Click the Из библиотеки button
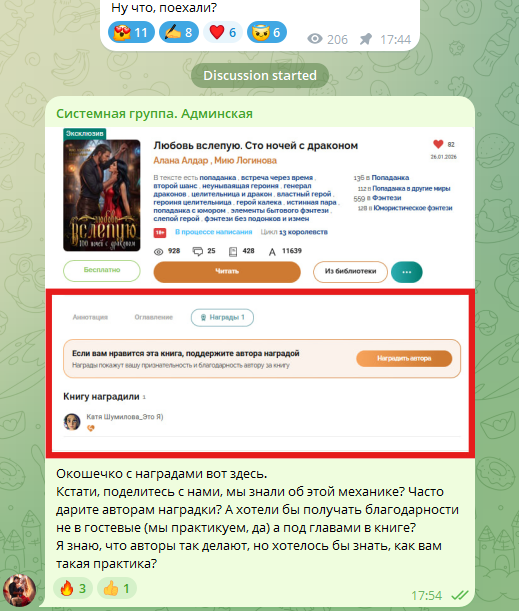519x611 pixels. [350, 272]
